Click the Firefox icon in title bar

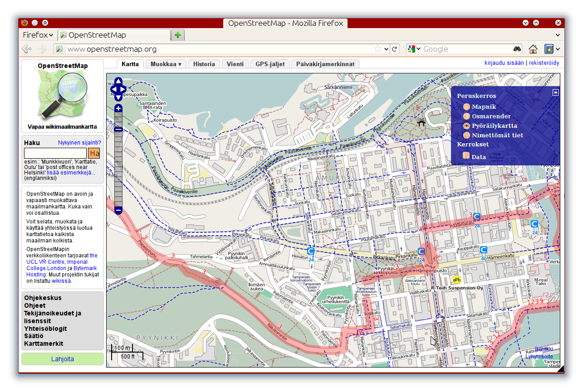coord(24,22)
